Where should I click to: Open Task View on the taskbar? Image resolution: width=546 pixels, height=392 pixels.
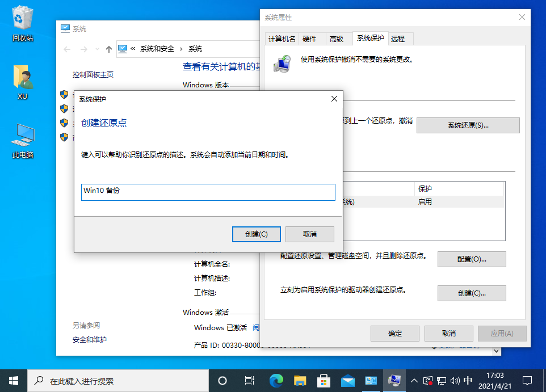pyautogui.click(x=249, y=380)
